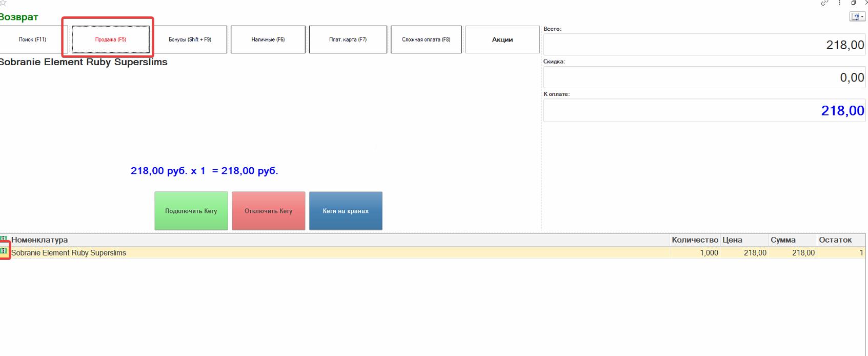The width and height of the screenshot is (868, 356).
Task: Click green Подключить Кегу button
Action: pyautogui.click(x=191, y=211)
